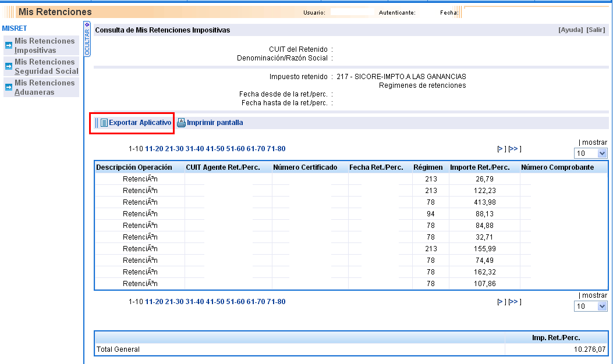Go to next page using arrow above table
The width and height of the screenshot is (613, 364).
pos(500,149)
